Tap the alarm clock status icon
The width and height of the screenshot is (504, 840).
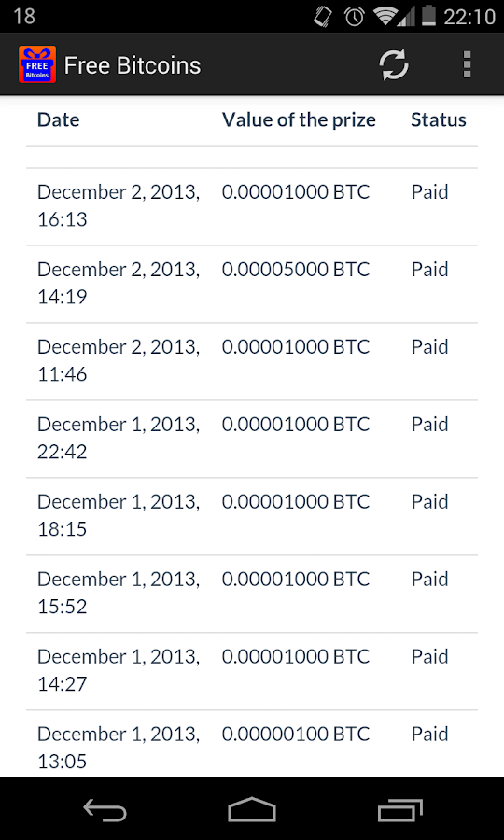[x=355, y=17]
